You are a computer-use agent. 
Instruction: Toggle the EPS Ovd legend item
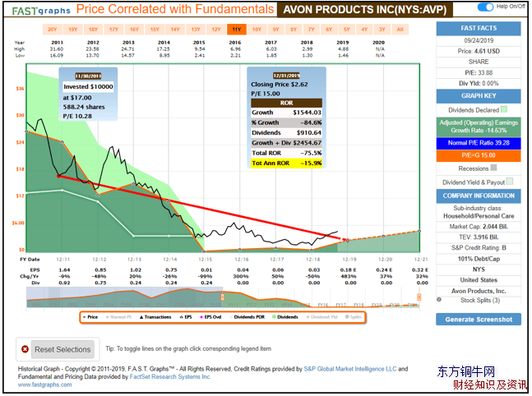coord(210,317)
